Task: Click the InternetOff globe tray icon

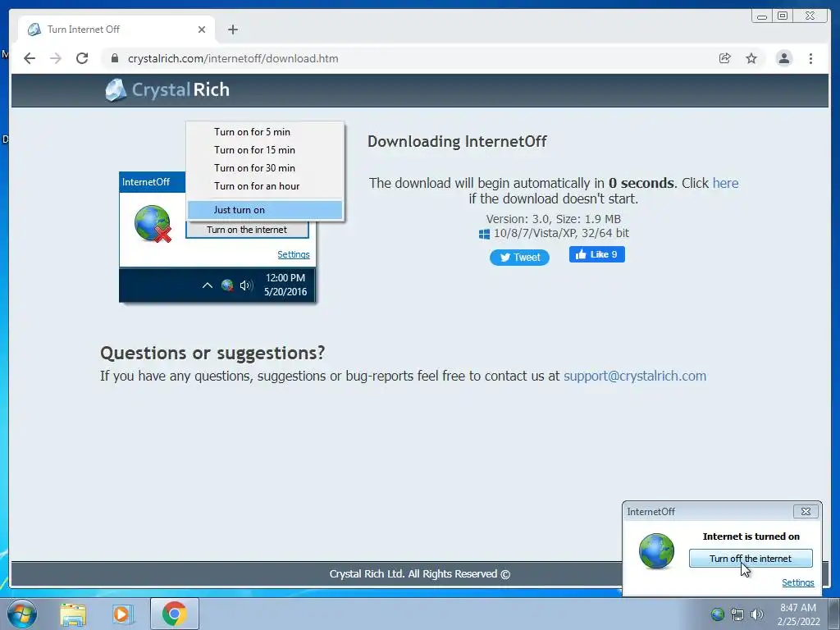Action: [x=717, y=614]
